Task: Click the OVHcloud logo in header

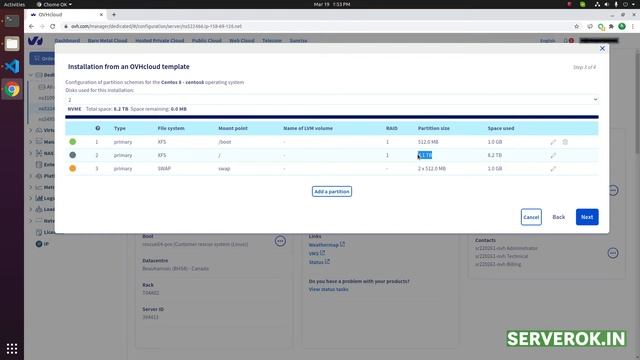Action: pyautogui.click(x=36, y=40)
